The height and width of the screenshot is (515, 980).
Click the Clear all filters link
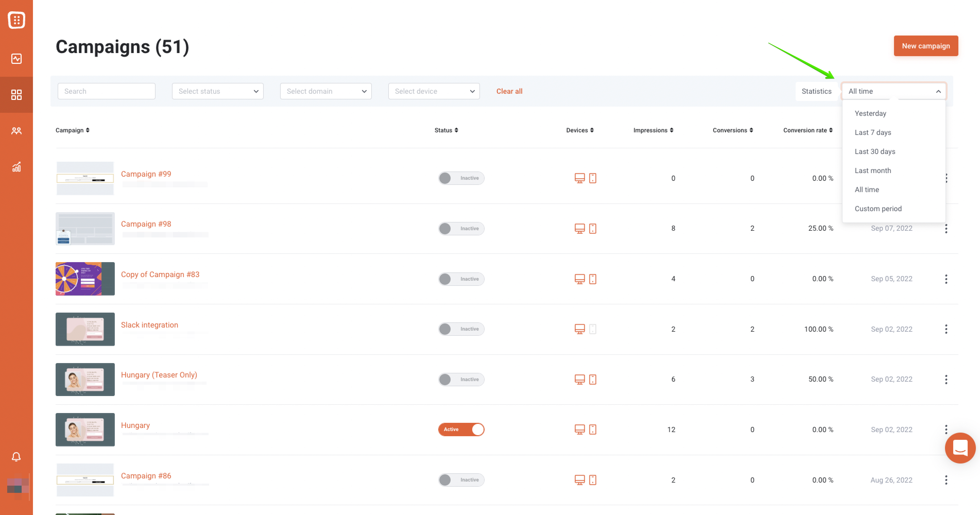click(509, 91)
